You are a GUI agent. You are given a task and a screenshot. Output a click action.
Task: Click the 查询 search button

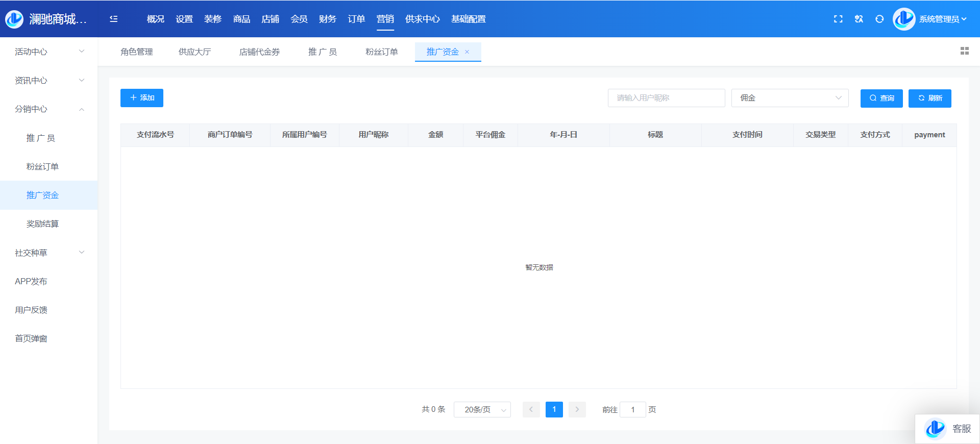tap(881, 98)
